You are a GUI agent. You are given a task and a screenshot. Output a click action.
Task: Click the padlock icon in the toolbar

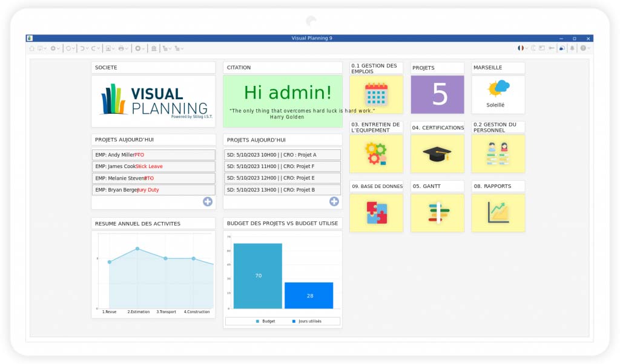point(153,48)
